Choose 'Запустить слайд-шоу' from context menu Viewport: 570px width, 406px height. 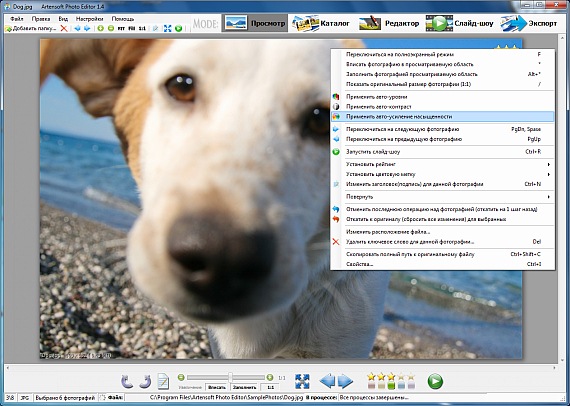442,152
